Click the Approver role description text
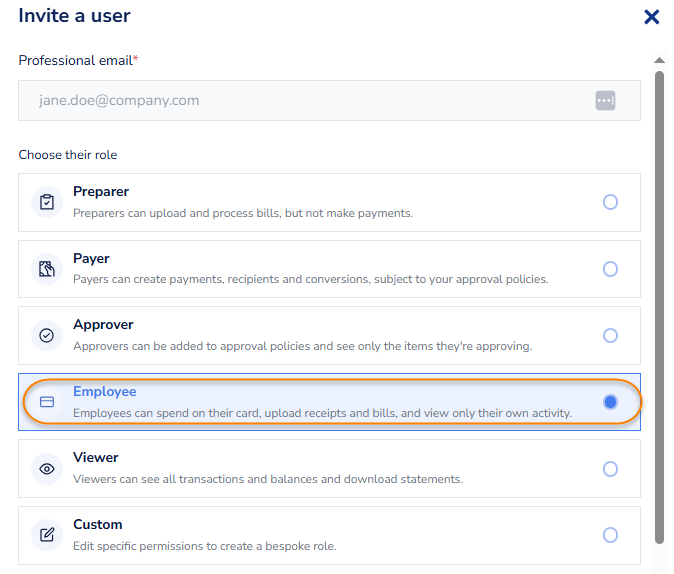This screenshot has width=674, height=574. 302,346
